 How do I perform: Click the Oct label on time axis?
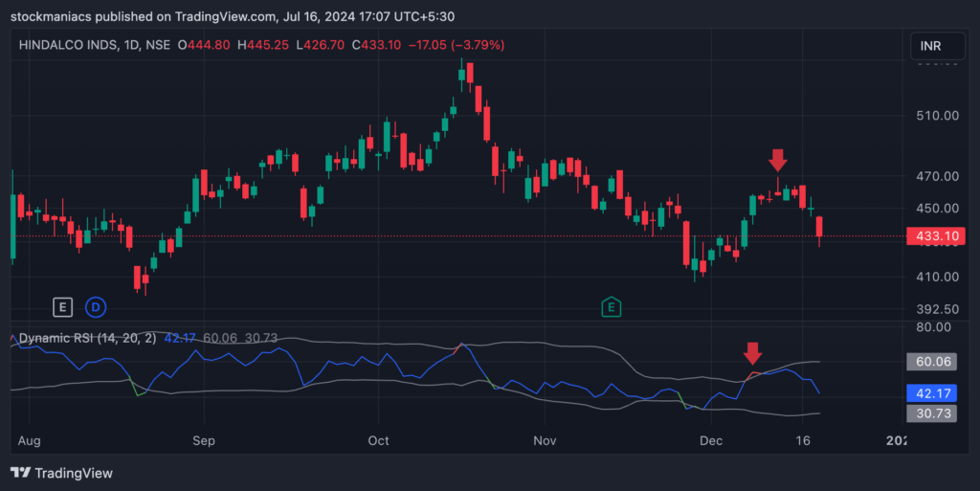378,440
